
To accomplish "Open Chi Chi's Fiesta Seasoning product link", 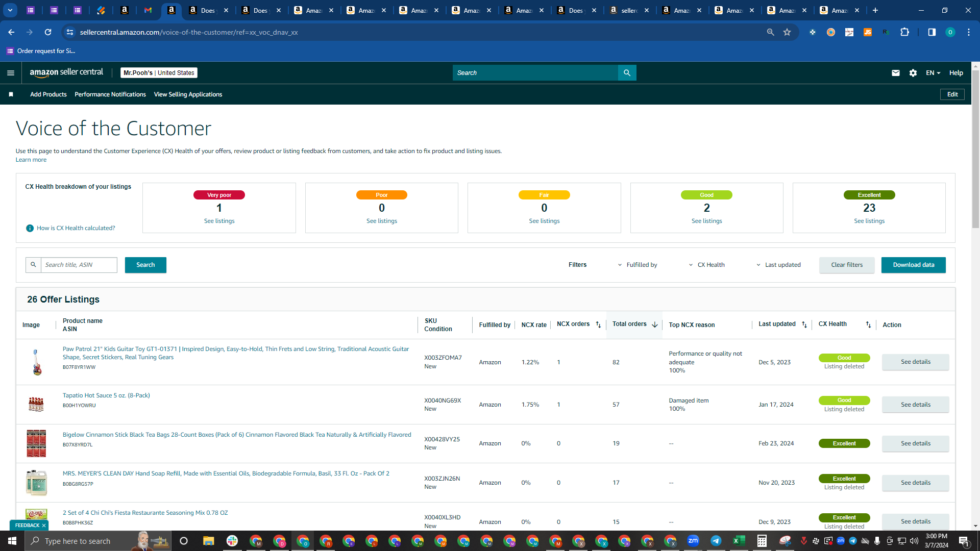I will (145, 513).
